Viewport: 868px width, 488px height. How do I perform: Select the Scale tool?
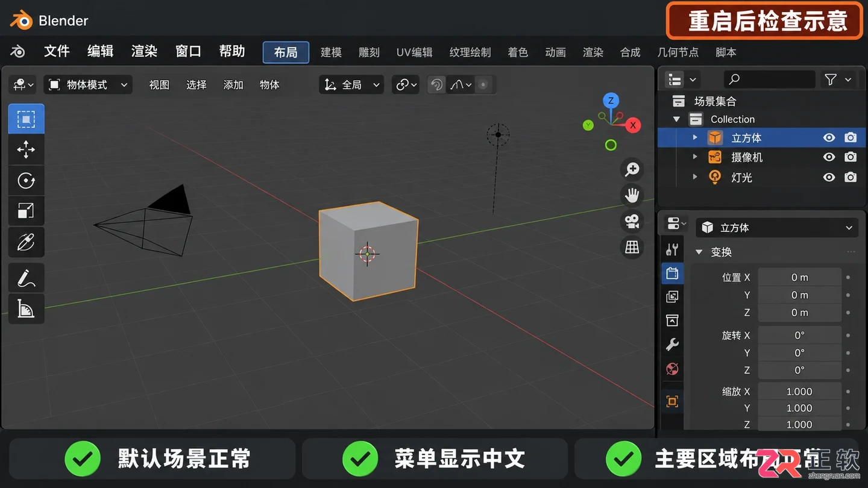[26, 211]
